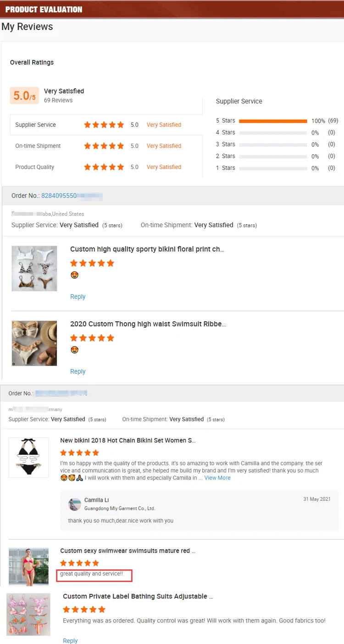Viewport: 344px width, 644px height.
Task: Open the ribbed swimsuit with hat thumbnail
Action: (x=34, y=343)
